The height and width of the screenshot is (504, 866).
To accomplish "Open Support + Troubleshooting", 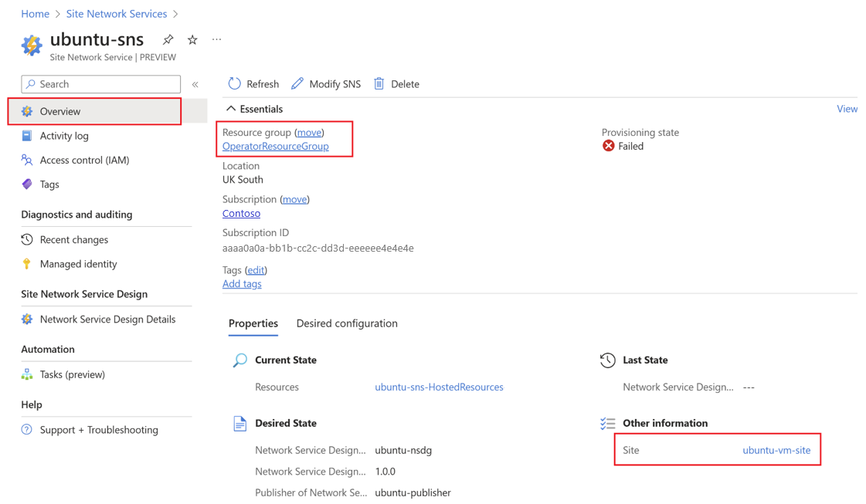I will (99, 429).
